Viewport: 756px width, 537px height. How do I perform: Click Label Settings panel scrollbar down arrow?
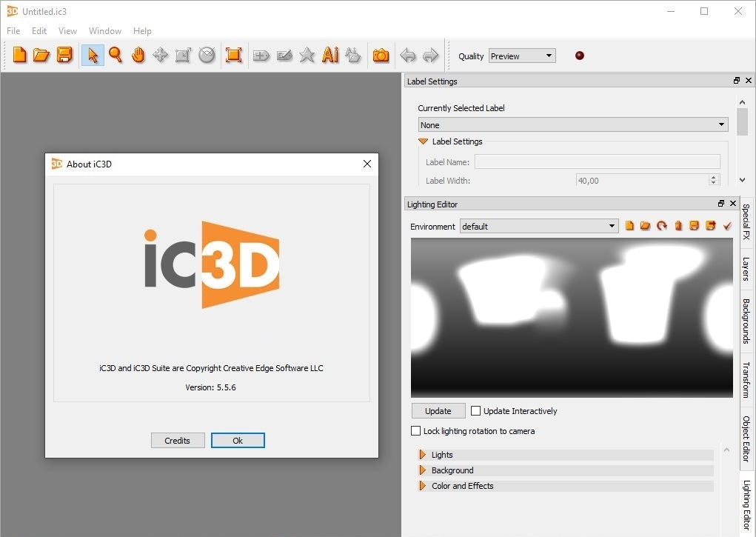[742, 180]
